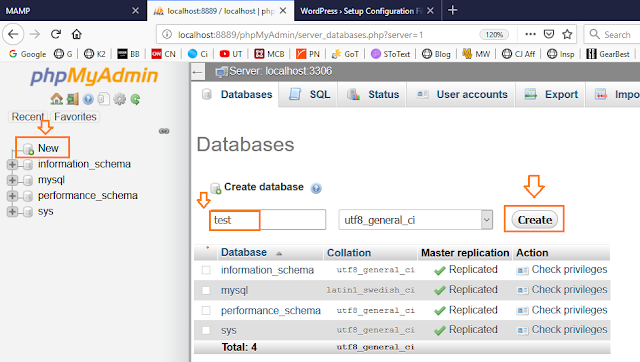
Task: Open the Export tab
Action: (551, 94)
